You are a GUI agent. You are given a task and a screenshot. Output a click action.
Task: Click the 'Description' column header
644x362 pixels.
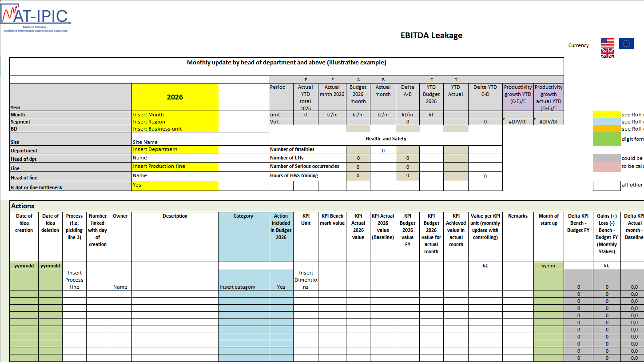click(x=175, y=237)
